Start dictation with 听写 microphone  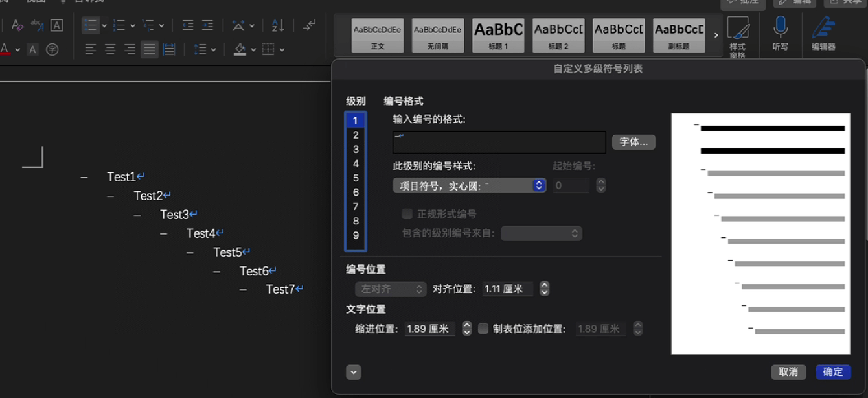coord(781,34)
